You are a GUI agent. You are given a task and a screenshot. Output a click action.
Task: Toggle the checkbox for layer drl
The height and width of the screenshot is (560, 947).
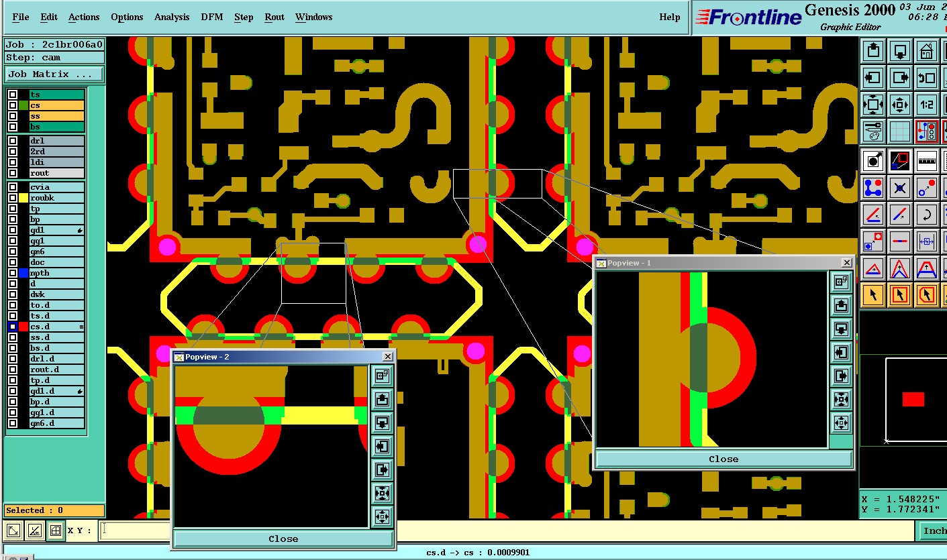[13, 141]
